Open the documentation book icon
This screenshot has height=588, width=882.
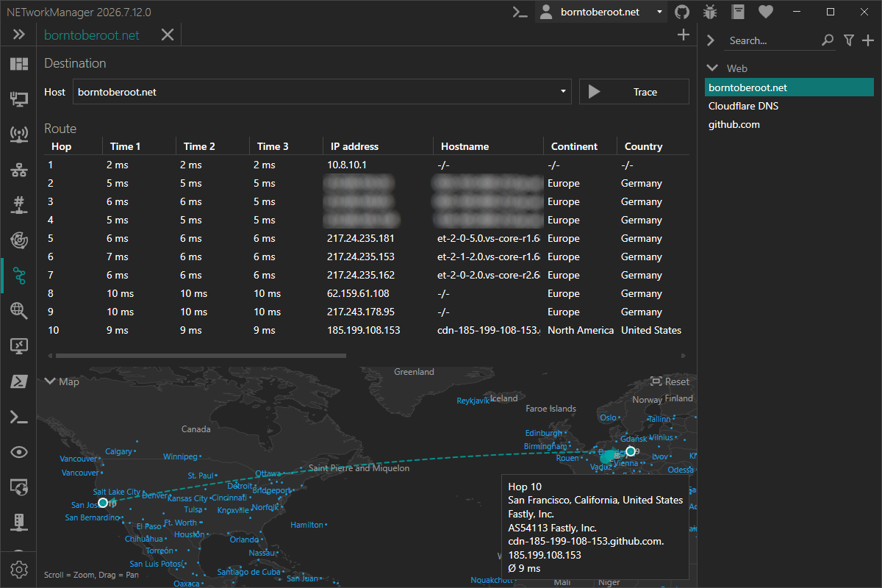(x=738, y=12)
